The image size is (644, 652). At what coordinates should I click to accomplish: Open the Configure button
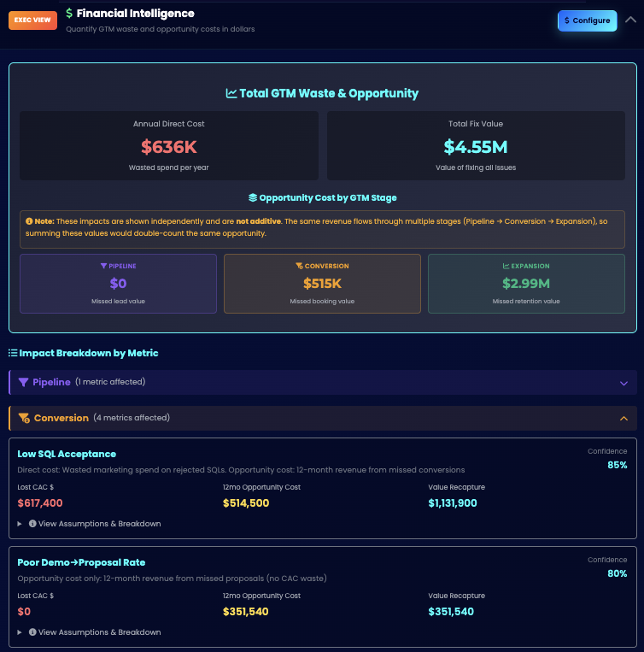pyautogui.click(x=587, y=21)
